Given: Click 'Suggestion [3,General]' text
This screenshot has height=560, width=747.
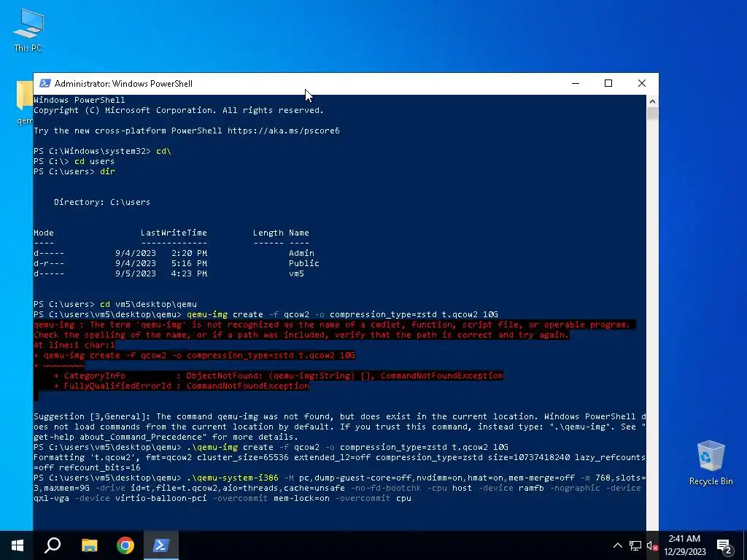Looking at the screenshot, I should click(93, 416).
